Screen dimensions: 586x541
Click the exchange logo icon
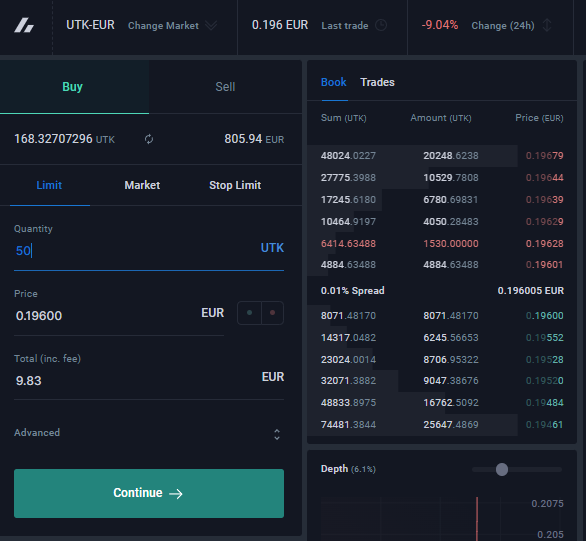point(24,25)
